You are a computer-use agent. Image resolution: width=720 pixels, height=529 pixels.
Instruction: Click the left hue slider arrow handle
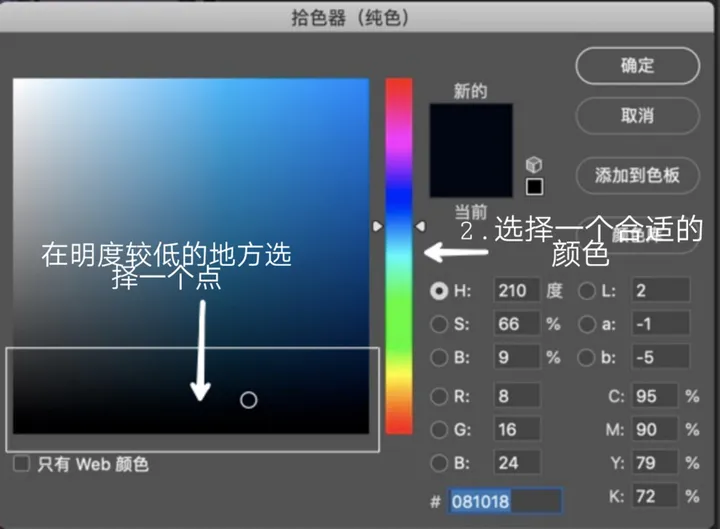(377, 226)
